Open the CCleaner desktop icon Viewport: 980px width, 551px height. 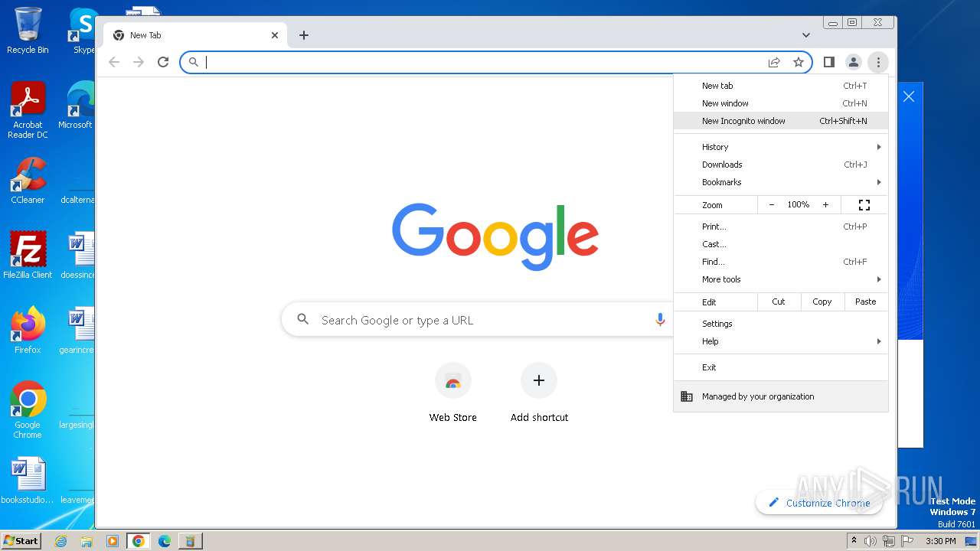click(x=28, y=181)
